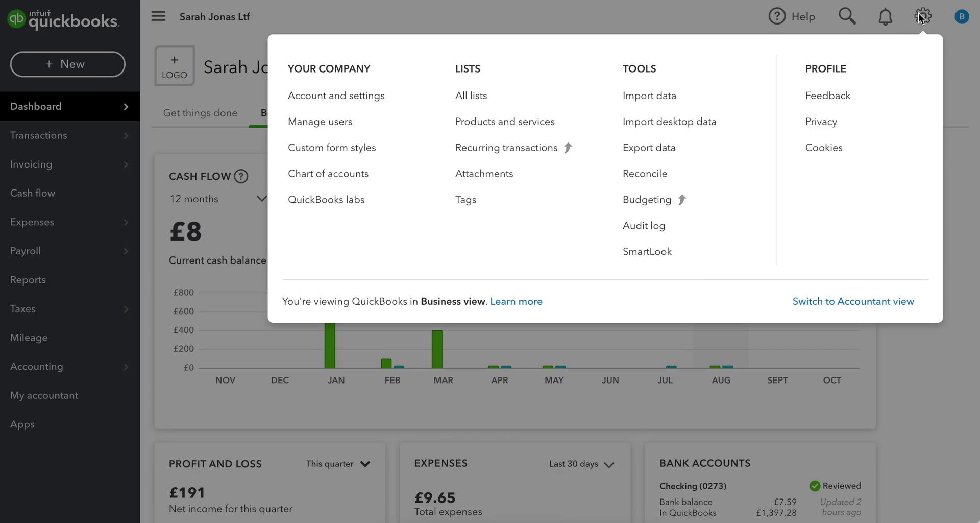Open All lists
The width and height of the screenshot is (980, 523).
pyautogui.click(x=471, y=96)
